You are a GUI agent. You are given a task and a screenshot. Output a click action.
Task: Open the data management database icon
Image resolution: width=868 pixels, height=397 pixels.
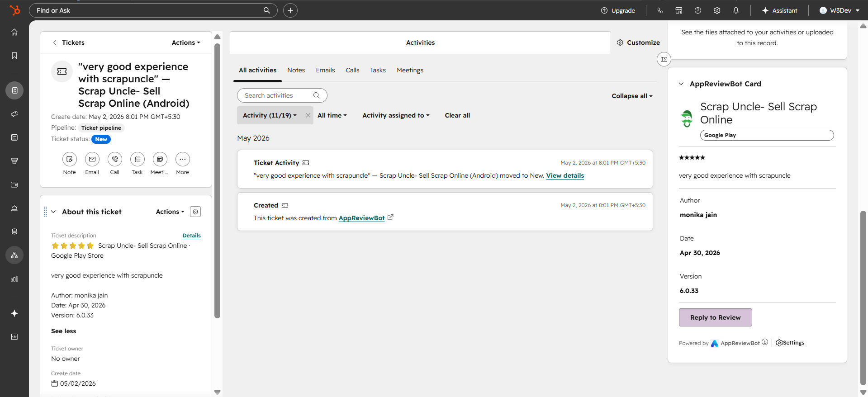[14, 232]
